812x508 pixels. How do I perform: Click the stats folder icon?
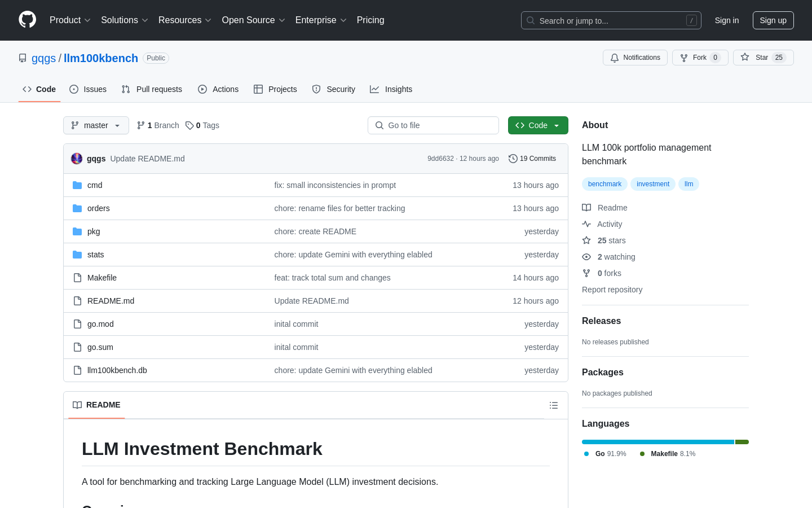pyautogui.click(x=77, y=255)
